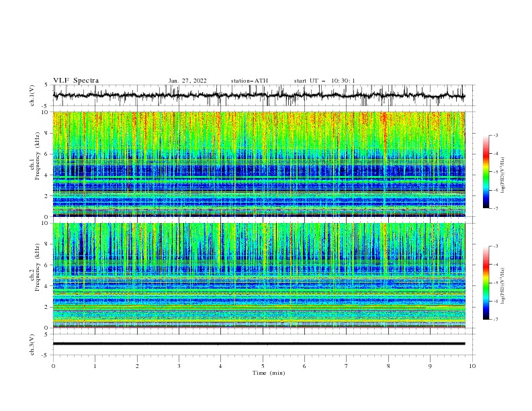Click the lower colorbar's log(PSD) label
The height and width of the screenshot is (411, 532).
pyautogui.click(x=503, y=287)
